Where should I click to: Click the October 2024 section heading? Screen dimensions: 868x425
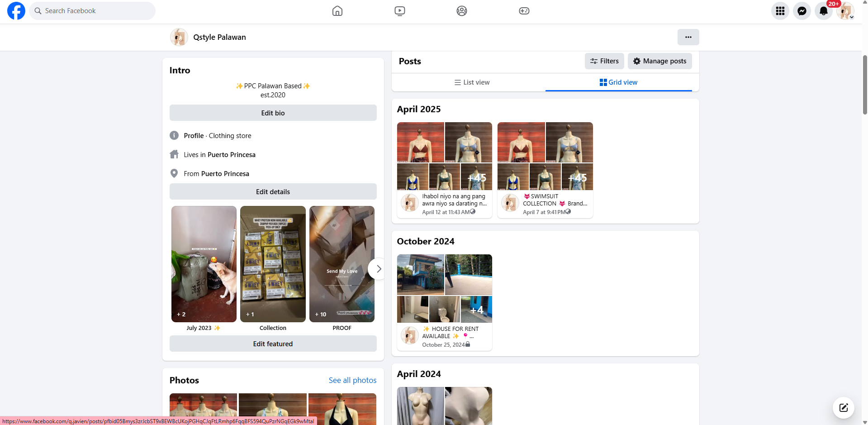(426, 242)
